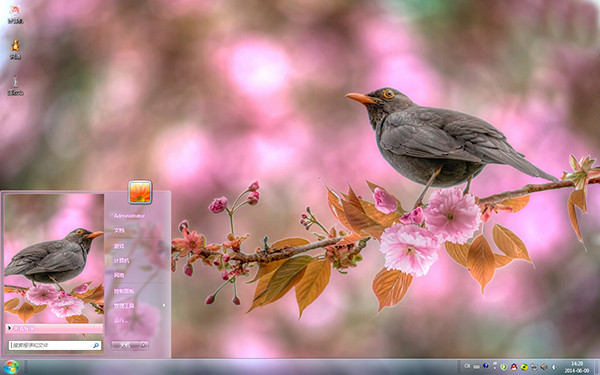600x375 pixels.
Task: Open the teddy bear desktop icon
Action: click(15, 46)
